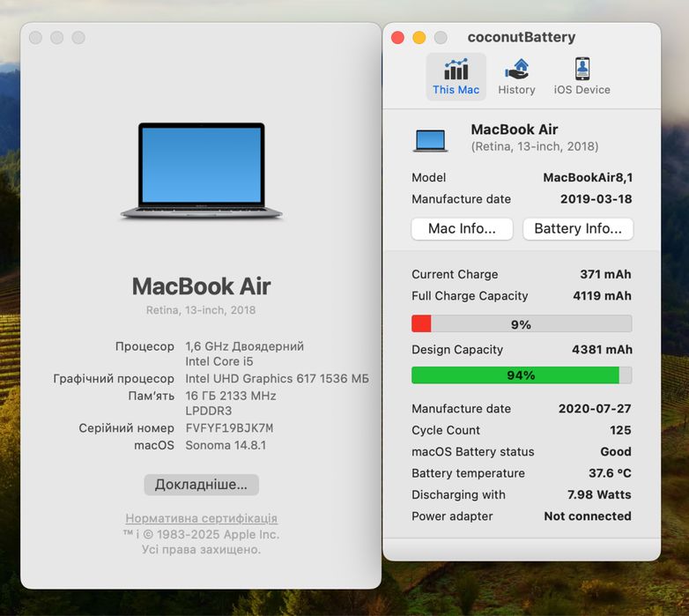Click the Серійний номер label

tap(127, 428)
